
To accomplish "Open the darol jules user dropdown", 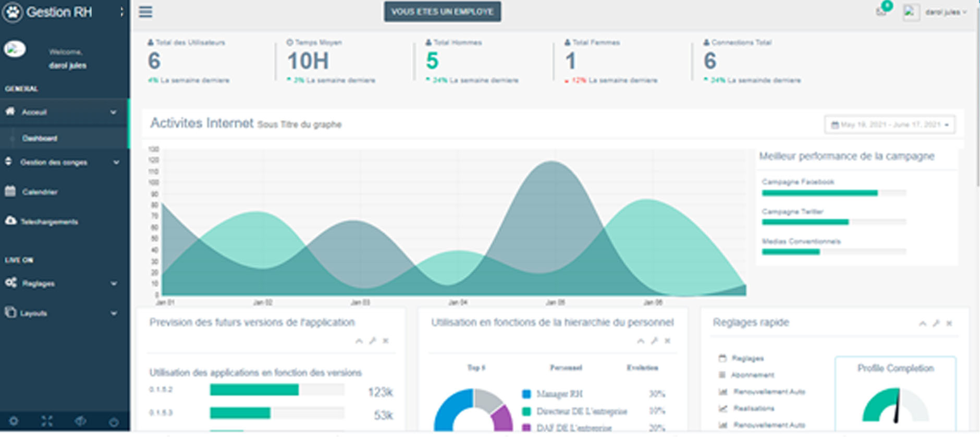I will click(x=945, y=12).
